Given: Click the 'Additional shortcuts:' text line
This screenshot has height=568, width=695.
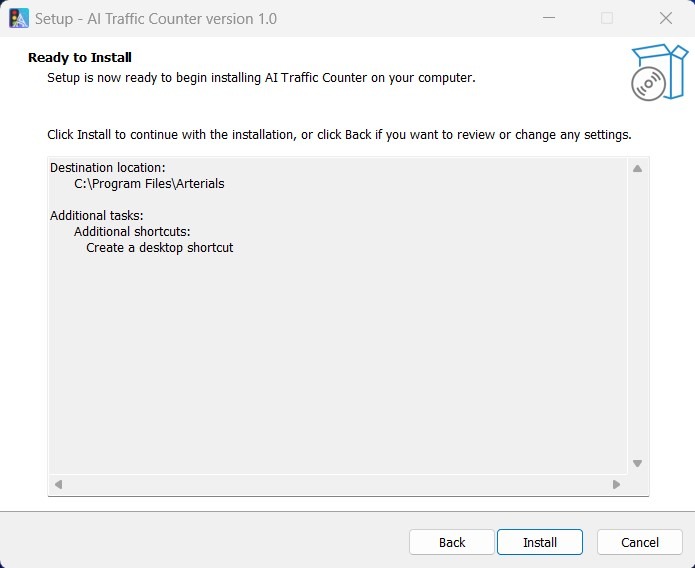Looking at the screenshot, I should pyautogui.click(x=132, y=231).
